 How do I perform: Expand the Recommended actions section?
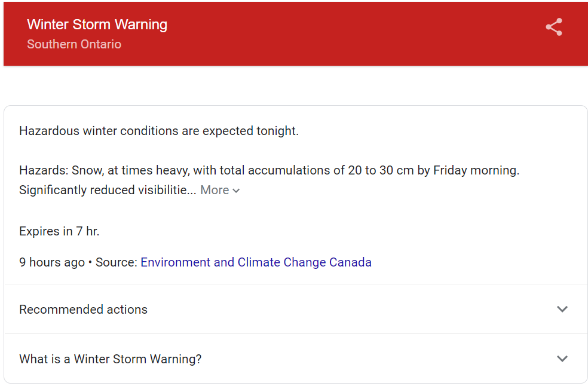click(296, 309)
